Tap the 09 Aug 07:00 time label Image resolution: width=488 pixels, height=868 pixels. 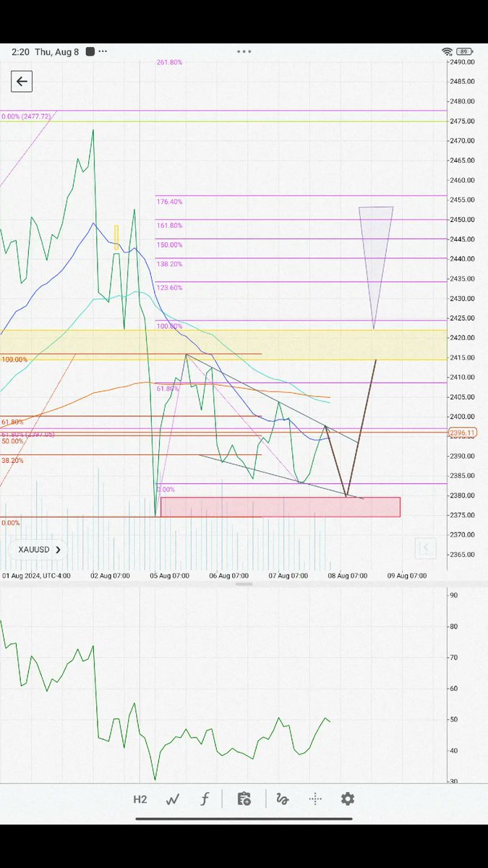point(406,576)
